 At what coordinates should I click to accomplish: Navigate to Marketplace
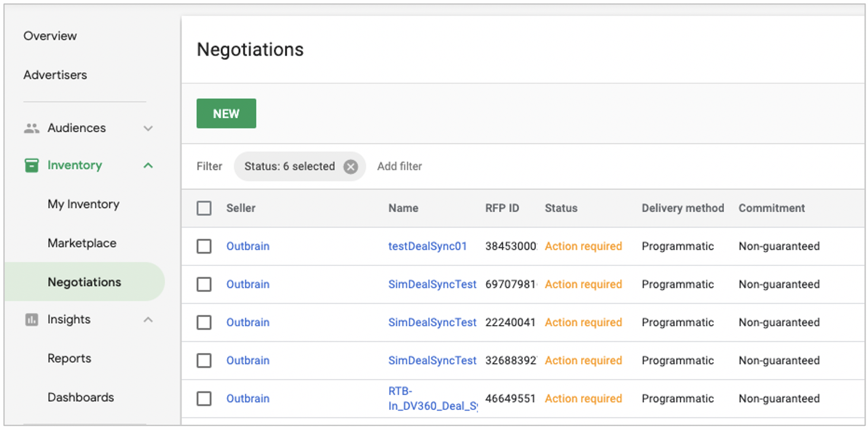tap(82, 243)
